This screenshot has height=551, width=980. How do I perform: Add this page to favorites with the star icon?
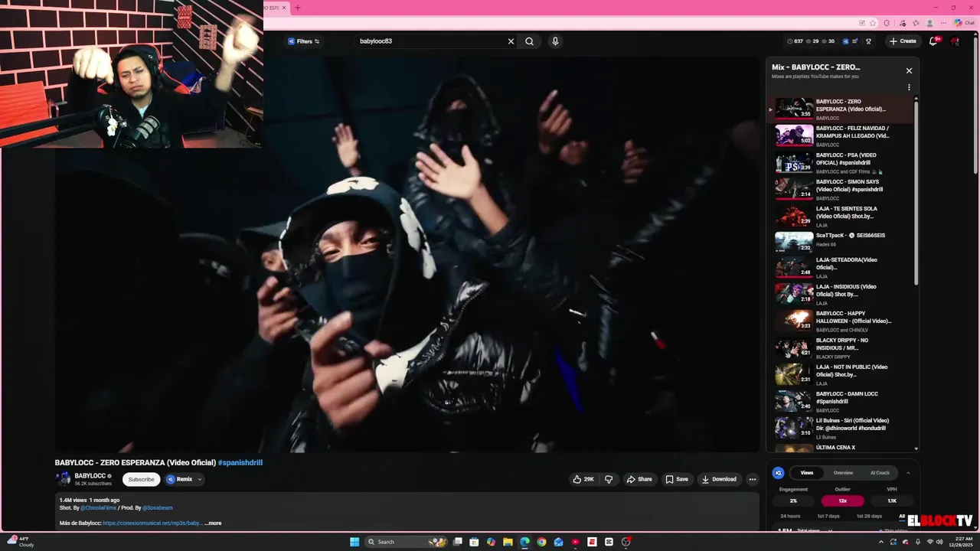click(873, 23)
